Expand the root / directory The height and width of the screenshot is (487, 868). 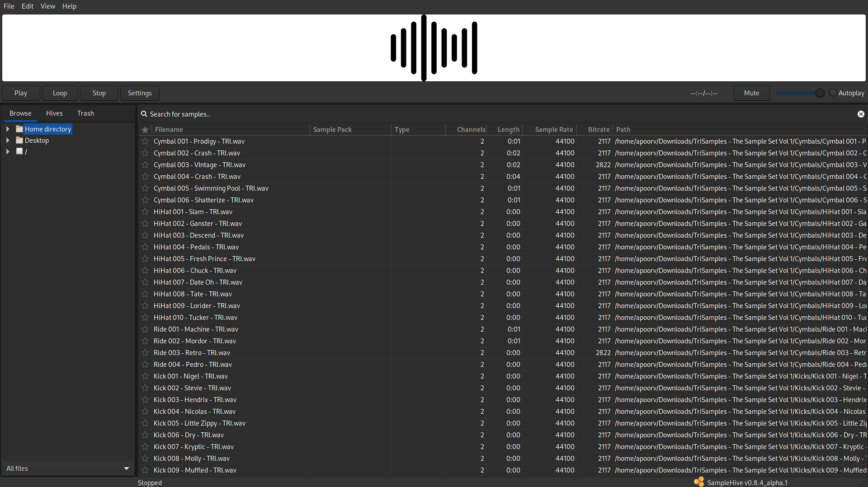[x=8, y=151]
